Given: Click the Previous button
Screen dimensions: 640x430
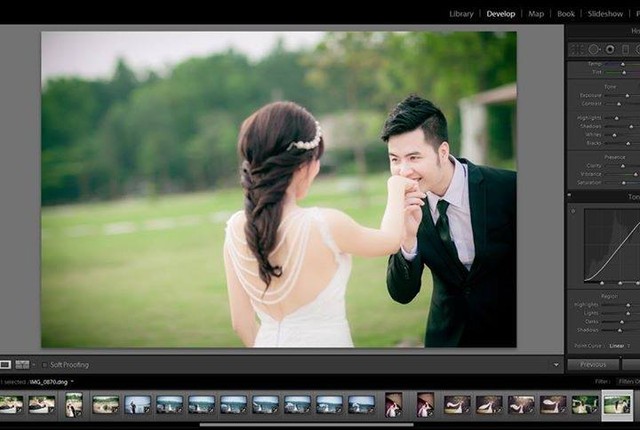Looking at the screenshot, I should click(x=593, y=364).
